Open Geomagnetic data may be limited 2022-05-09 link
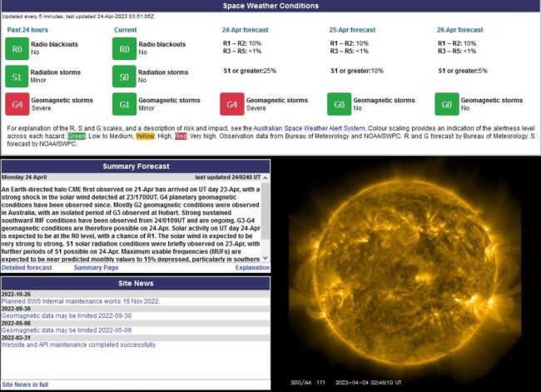 [67, 330]
